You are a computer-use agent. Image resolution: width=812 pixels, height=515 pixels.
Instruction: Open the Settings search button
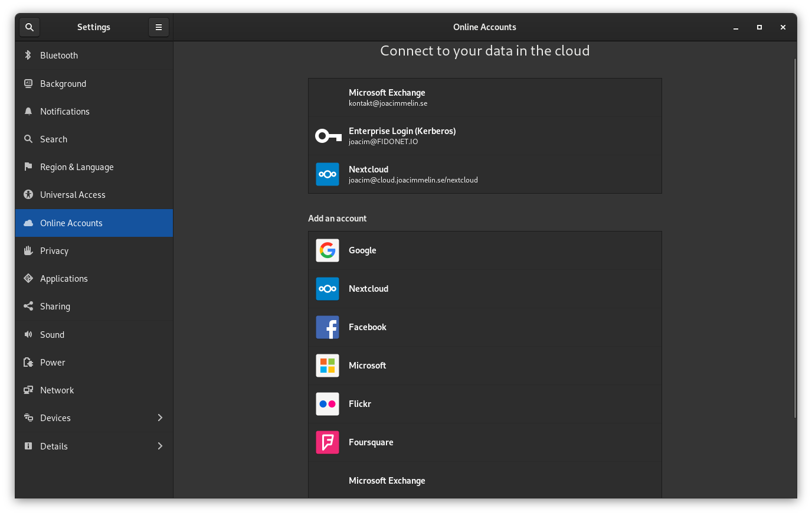[30, 27]
